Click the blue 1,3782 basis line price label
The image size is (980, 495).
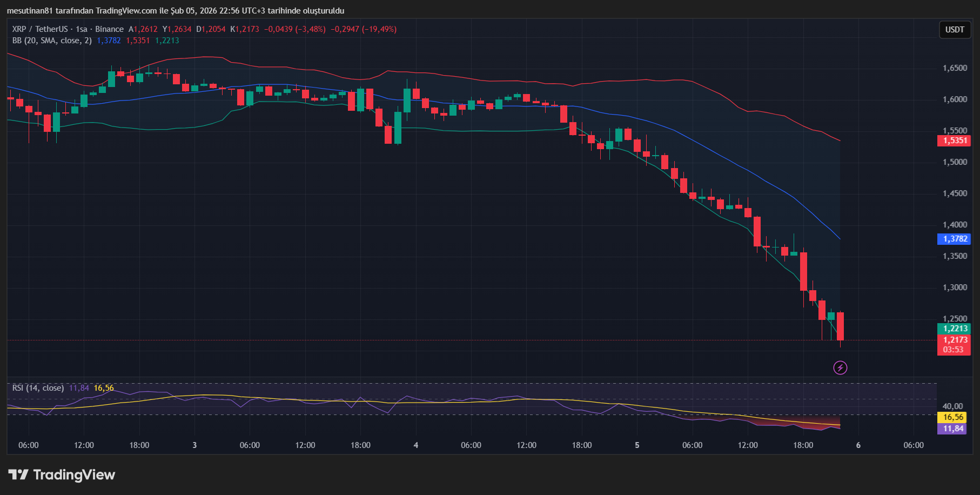[x=954, y=238]
